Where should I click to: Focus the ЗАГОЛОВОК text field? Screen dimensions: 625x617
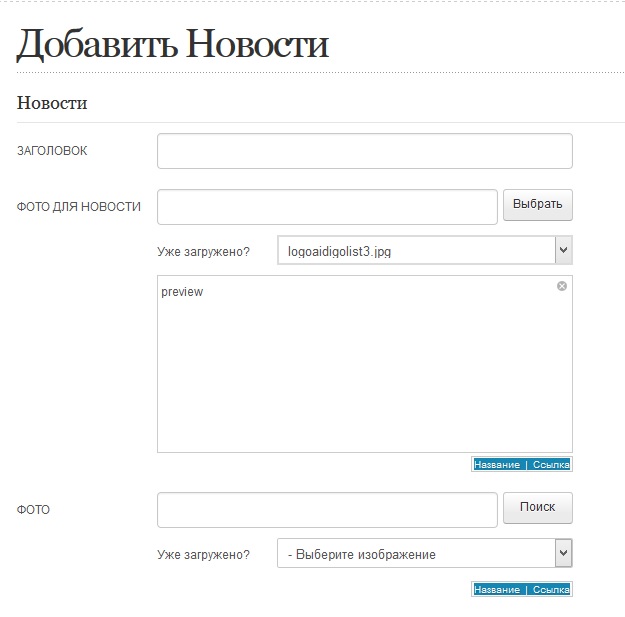(x=364, y=151)
